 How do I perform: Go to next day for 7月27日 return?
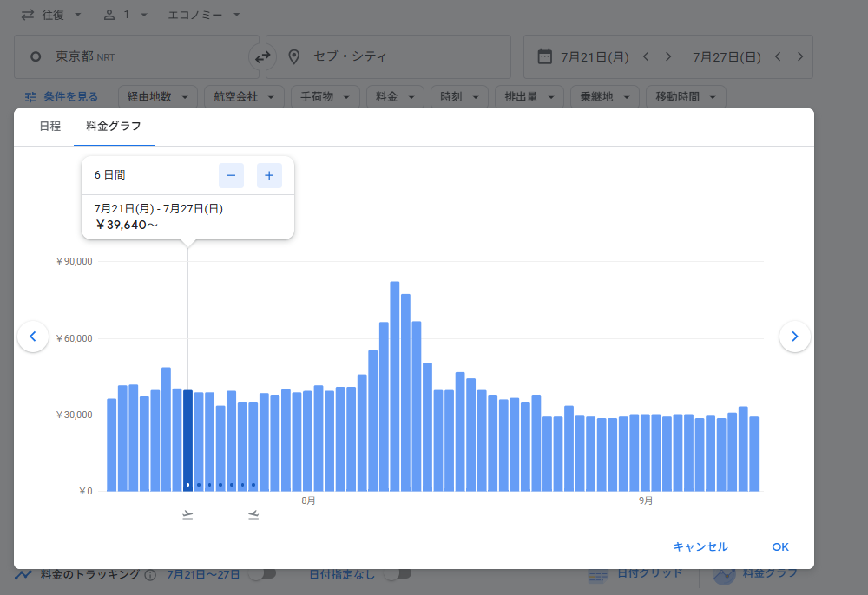800,56
